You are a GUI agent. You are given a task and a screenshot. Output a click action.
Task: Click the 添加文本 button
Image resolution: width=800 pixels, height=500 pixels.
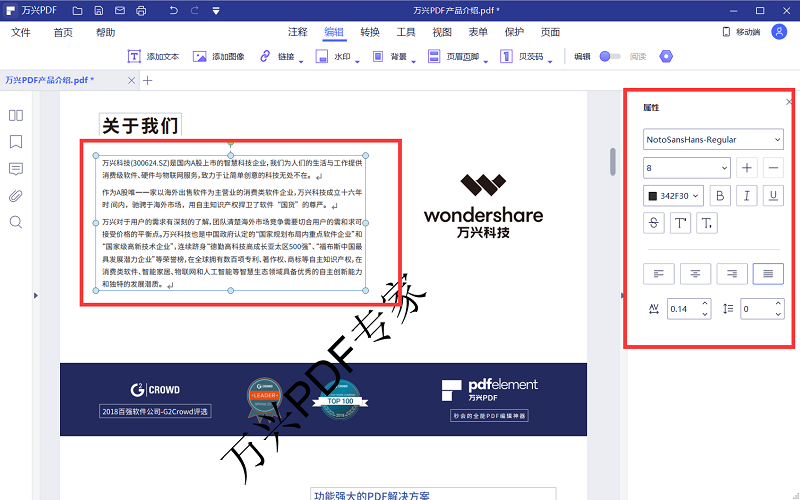(154, 57)
